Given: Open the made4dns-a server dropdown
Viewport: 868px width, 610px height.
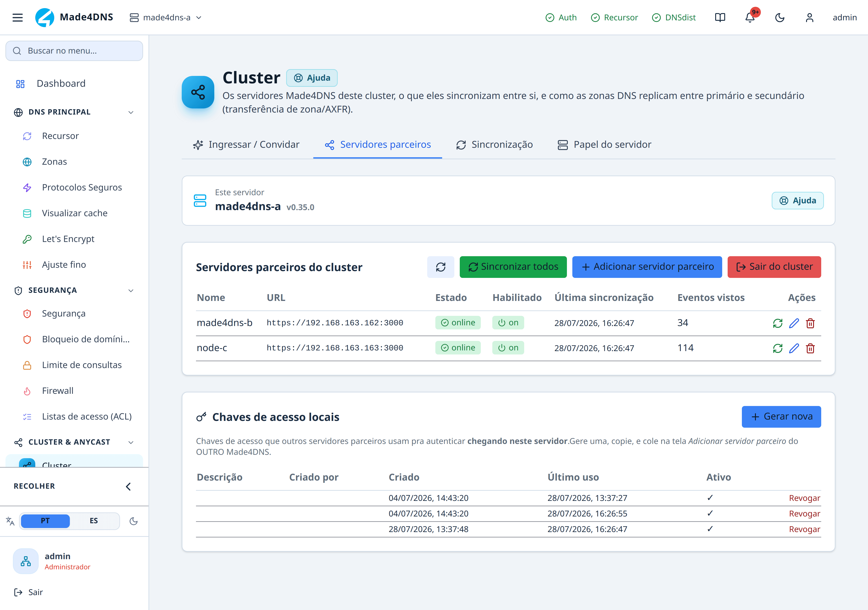Looking at the screenshot, I should [166, 17].
